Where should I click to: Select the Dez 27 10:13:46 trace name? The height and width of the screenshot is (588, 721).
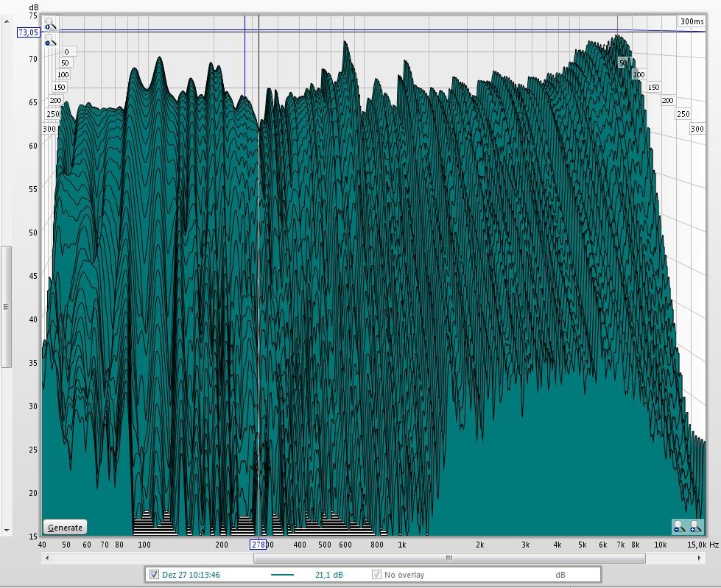pyautogui.click(x=192, y=575)
